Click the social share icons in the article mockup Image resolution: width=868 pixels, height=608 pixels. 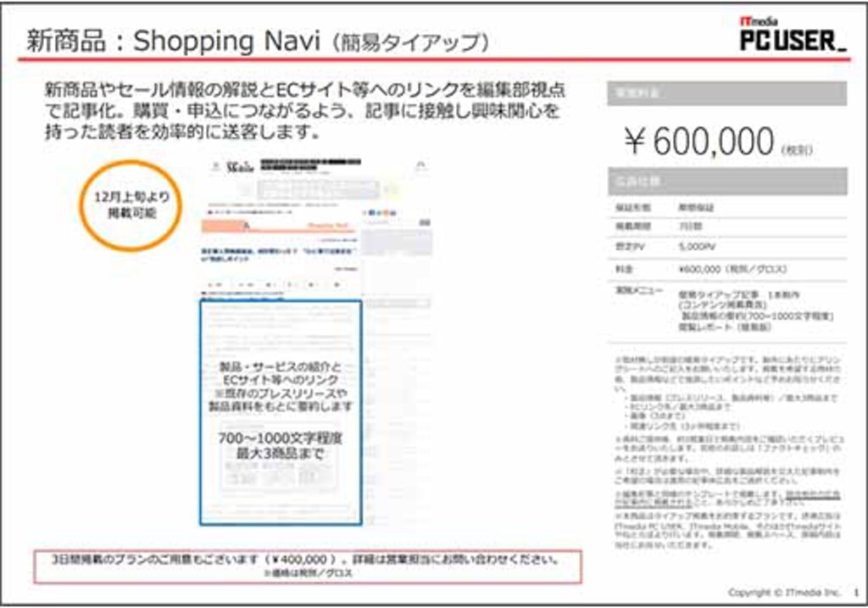coord(381,213)
